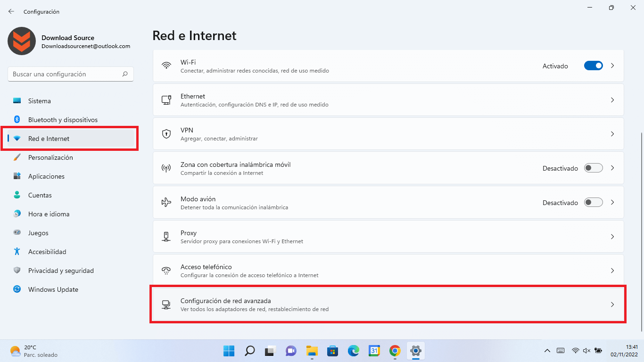The height and width of the screenshot is (362, 644).
Task: Click the Cuentas person icon
Action: [x=17, y=195]
